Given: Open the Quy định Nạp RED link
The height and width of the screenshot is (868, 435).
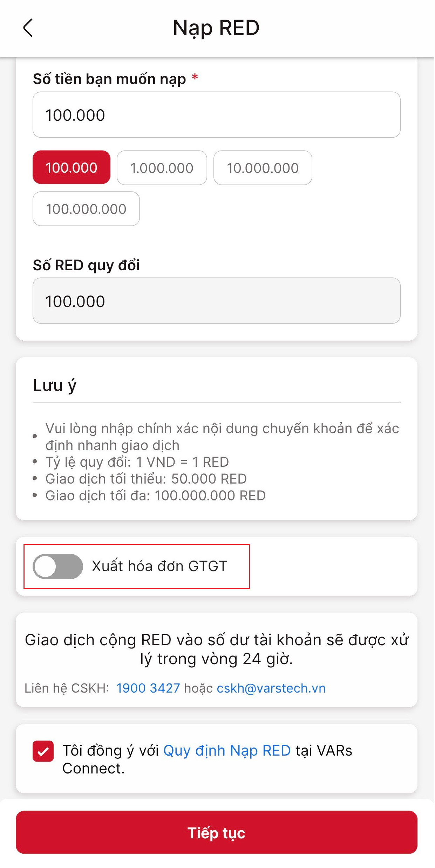Looking at the screenshot, I should click(227, 750).
